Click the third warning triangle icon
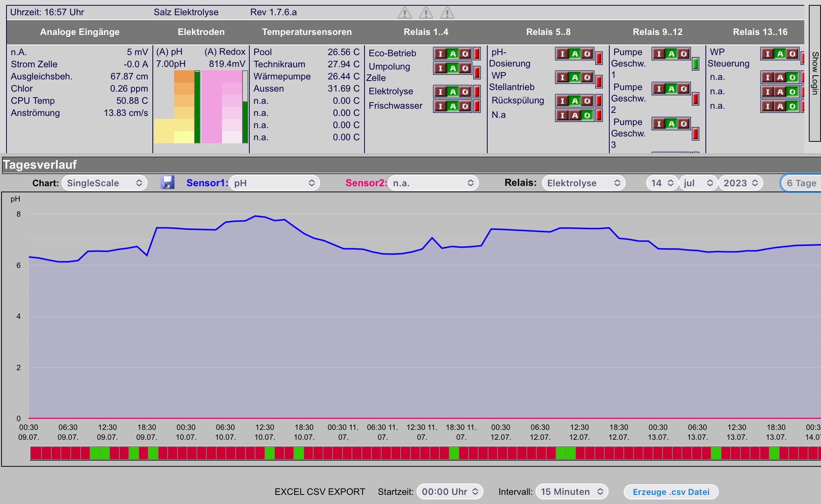The image size is (821, 504). point(447,13)
